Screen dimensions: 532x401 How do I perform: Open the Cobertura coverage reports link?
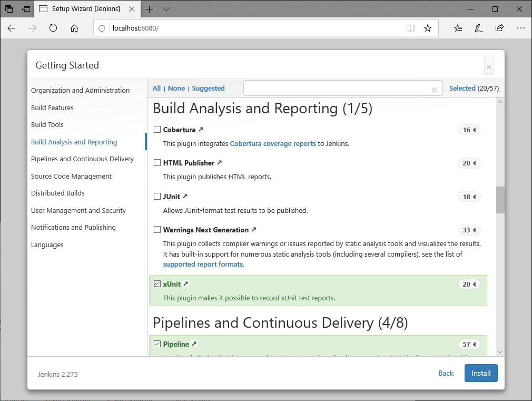coord(273,143)
